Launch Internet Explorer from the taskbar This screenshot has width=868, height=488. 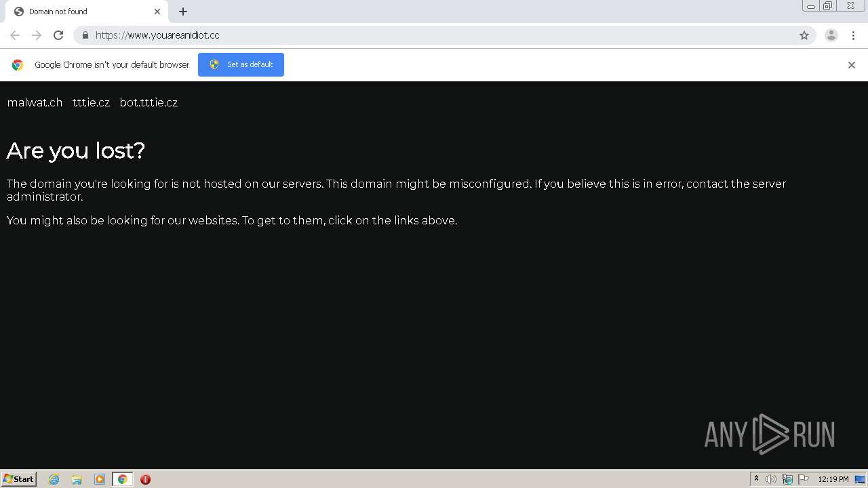point(54,479)
